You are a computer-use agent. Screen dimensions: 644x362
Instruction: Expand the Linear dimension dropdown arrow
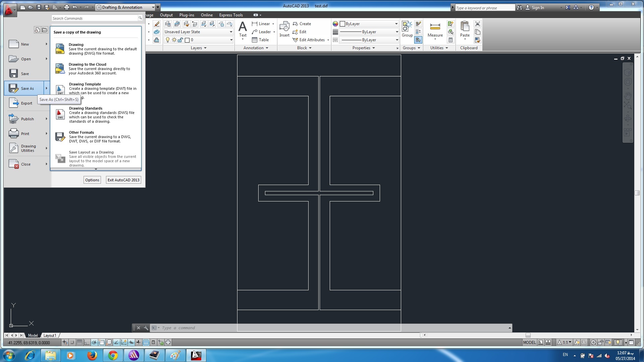click(x=273, y=24)
